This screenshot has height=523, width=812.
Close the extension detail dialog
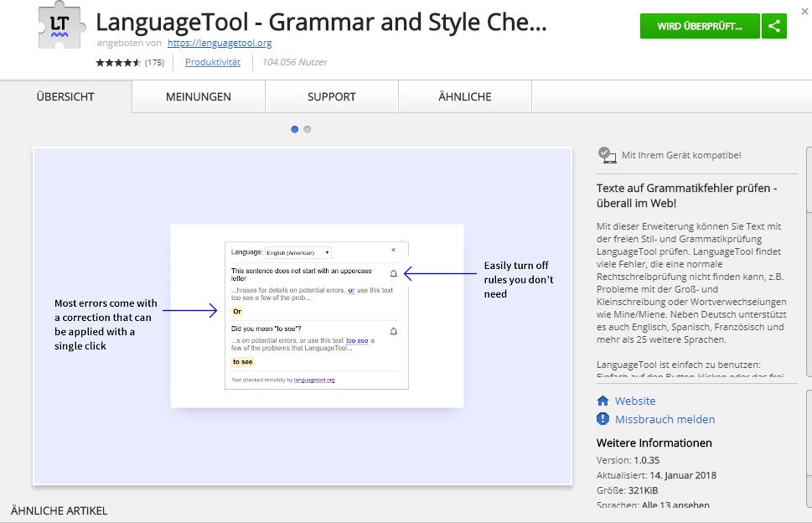[804, 10]
